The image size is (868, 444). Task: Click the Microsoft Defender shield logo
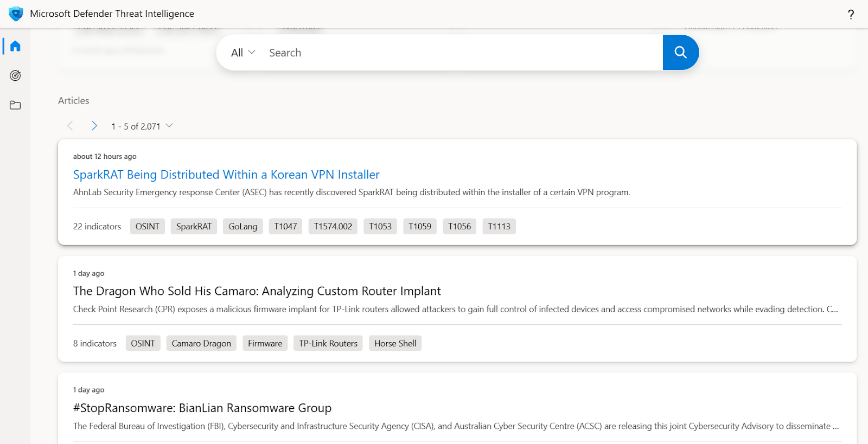[16, 14]
